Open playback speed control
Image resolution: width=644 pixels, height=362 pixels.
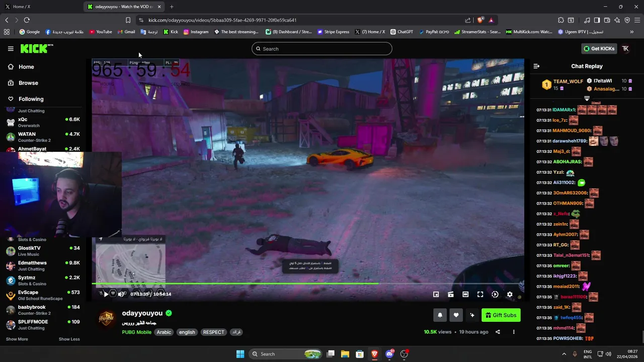[495, 295]
